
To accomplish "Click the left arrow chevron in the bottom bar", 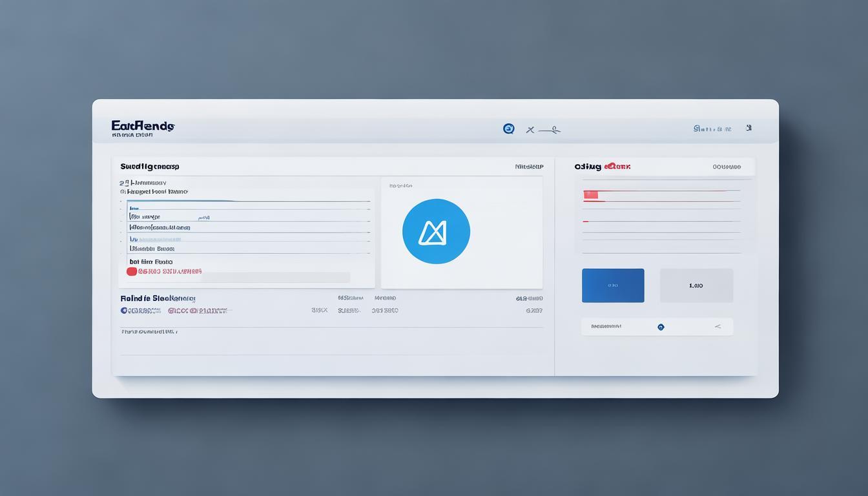I will 718,327.
